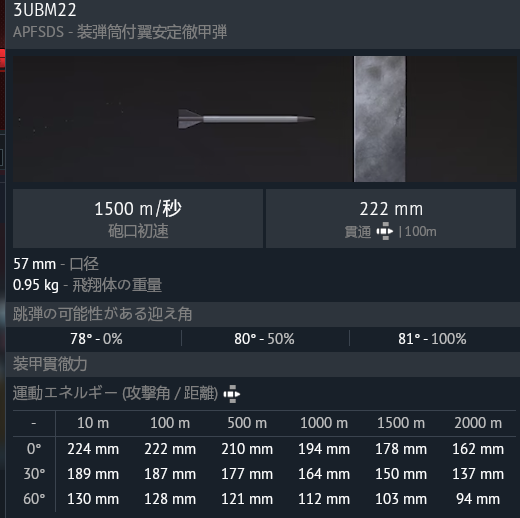Click the 0.95 kg 飛翔体の重量 line
This screenshot has width=520, height=518.
(87, 285)
